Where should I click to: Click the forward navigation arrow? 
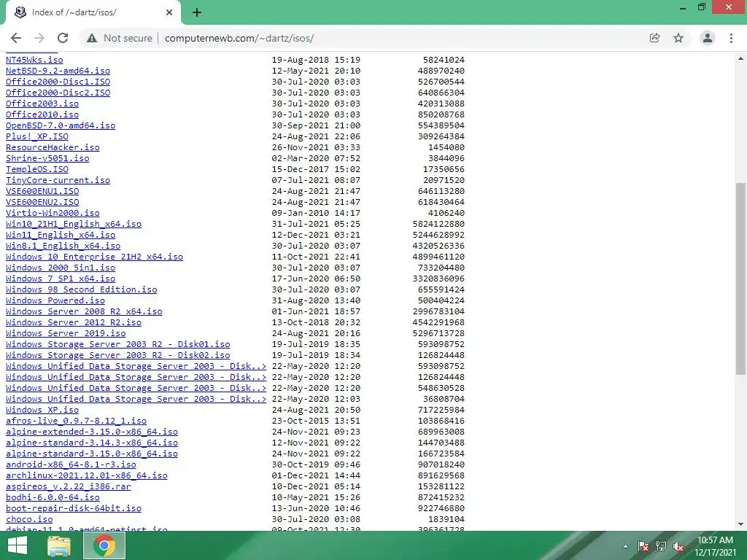click(x=39, y=38)
